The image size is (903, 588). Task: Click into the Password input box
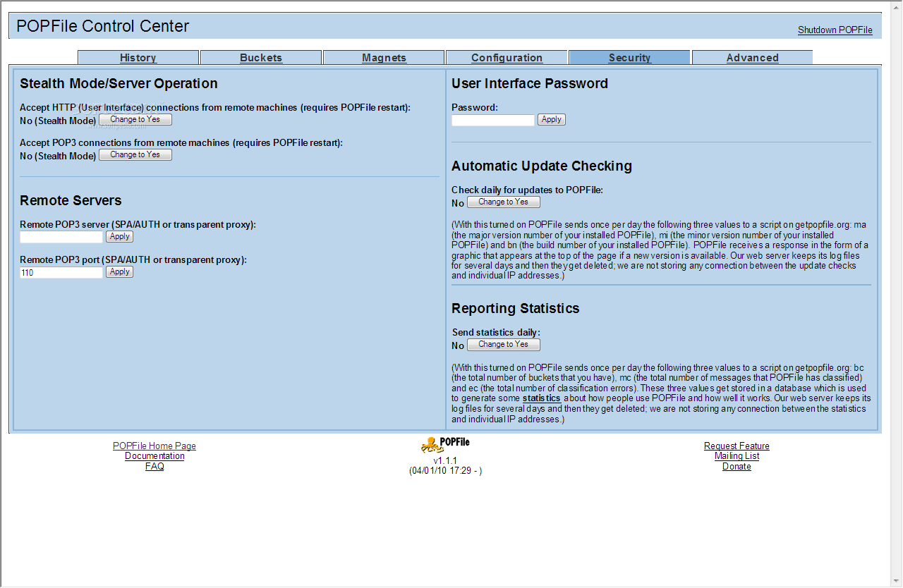click(x=493, y=120)
